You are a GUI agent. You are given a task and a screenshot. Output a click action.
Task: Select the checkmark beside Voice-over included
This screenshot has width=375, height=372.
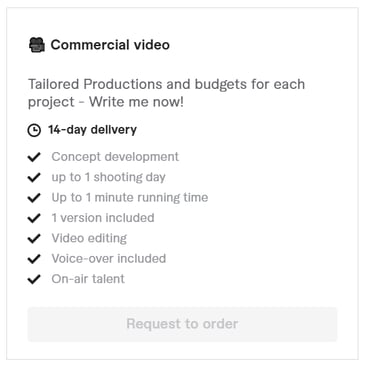pyautogui.click(x=34, y=258)
